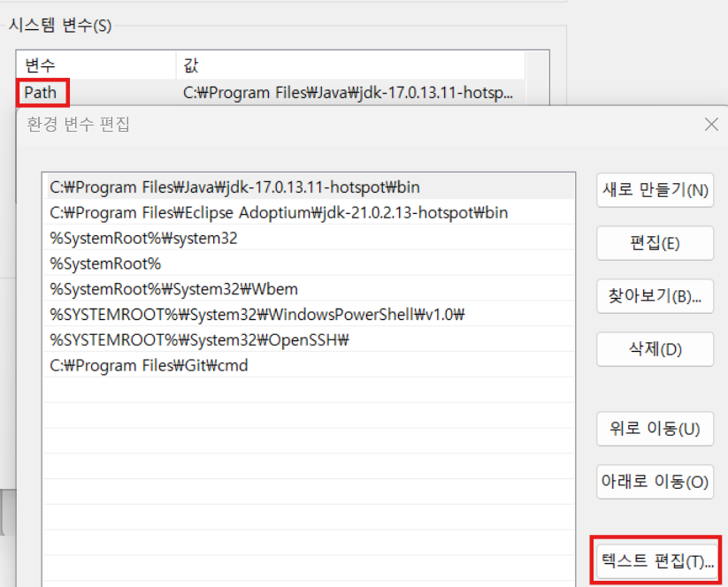Image resolution: width=728 pixels, height=587 pixels.
Task: Open the 찾아보기(B)... browse button
Action: (655, 296)
